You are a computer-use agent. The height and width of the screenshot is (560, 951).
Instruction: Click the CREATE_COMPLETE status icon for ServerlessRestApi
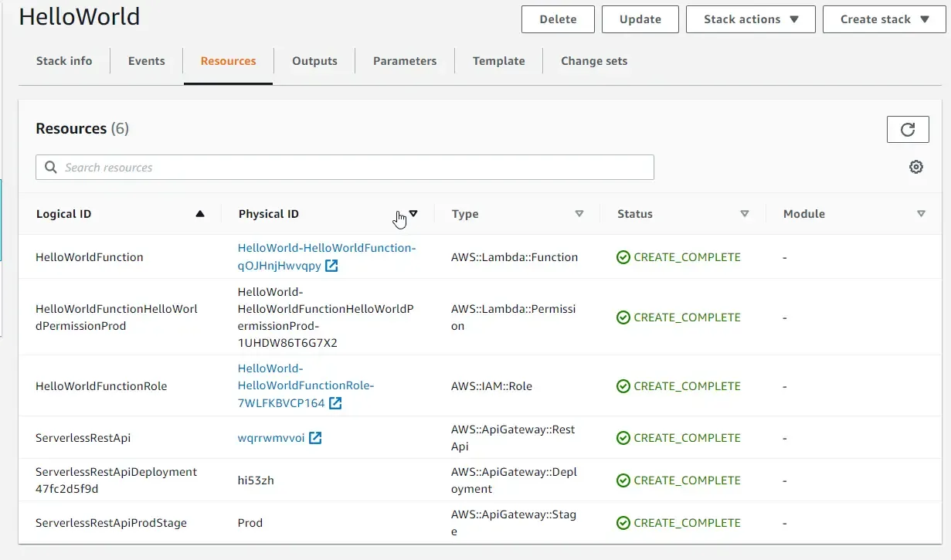tap(623, 437)
